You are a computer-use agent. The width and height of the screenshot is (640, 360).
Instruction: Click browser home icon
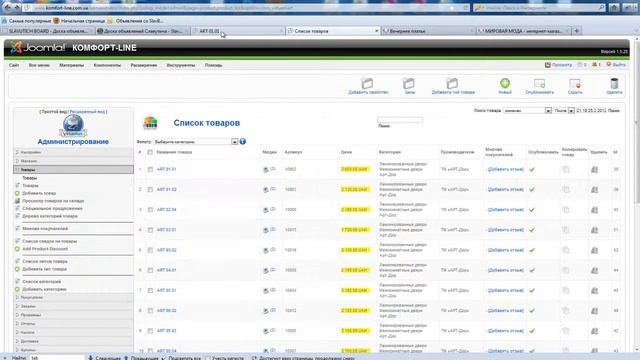coord(614,8)
